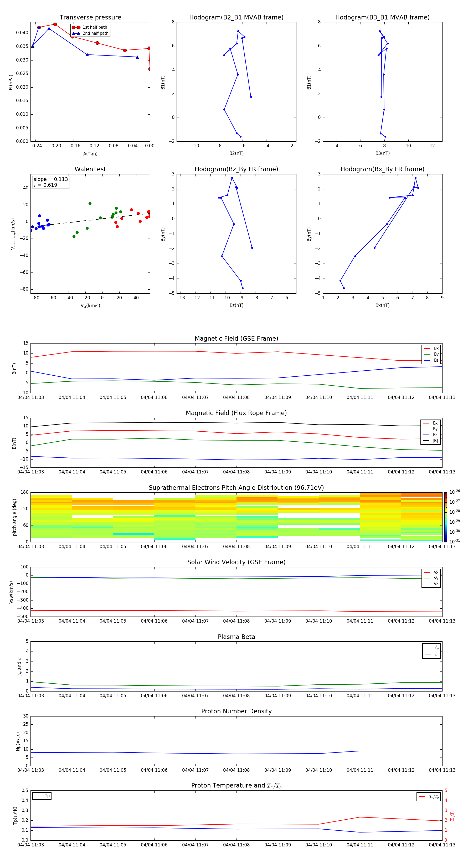The image size is (473, 868).
Task: Select the Bz' legend entry in Flux Rope plot
Action: 431,435
